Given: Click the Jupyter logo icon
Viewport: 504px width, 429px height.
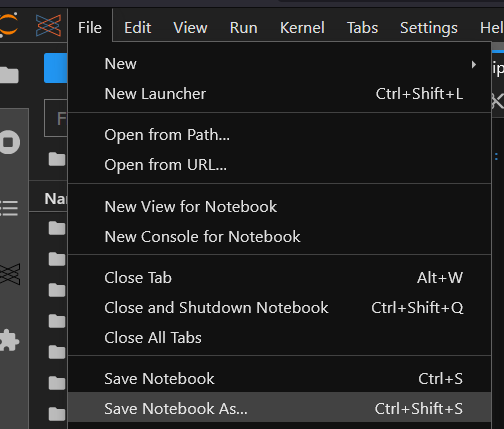Looking at the screenshot, I should (x=9, y=25).
